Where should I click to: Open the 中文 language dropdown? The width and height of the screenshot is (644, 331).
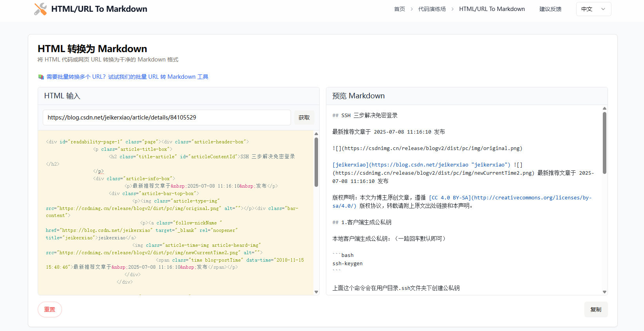pos(593,9)
